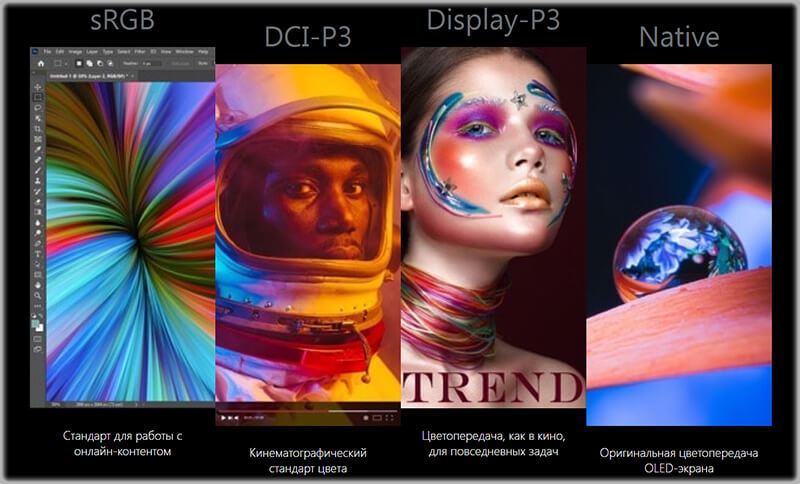Select the Zoom magnifier tool
This screenshot has width=800, height=484.
pos(38,296)
